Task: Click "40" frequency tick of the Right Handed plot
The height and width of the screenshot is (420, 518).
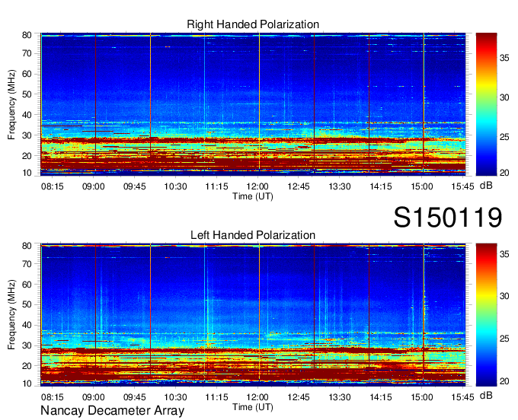Action: pos(27,115)
